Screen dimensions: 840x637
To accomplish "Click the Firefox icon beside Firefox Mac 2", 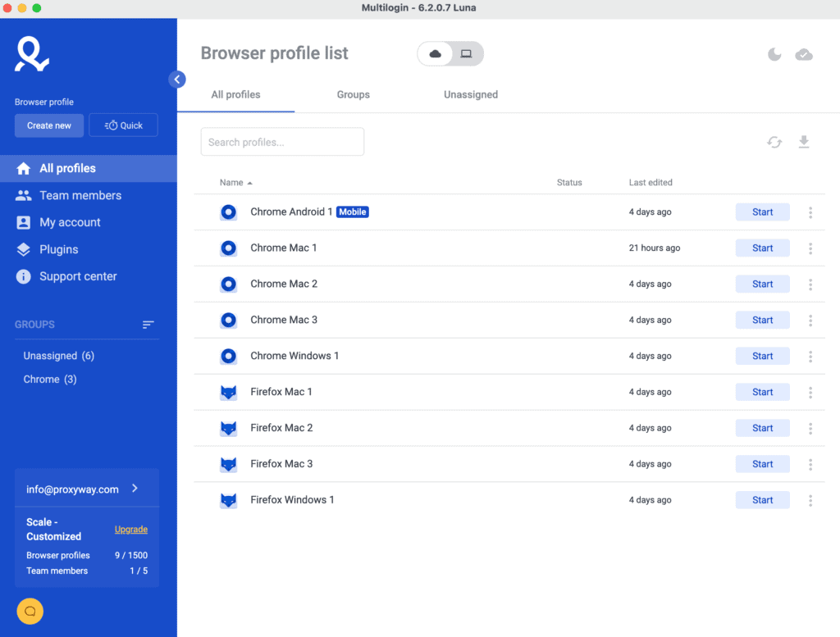I will click(x=228, y=427).
